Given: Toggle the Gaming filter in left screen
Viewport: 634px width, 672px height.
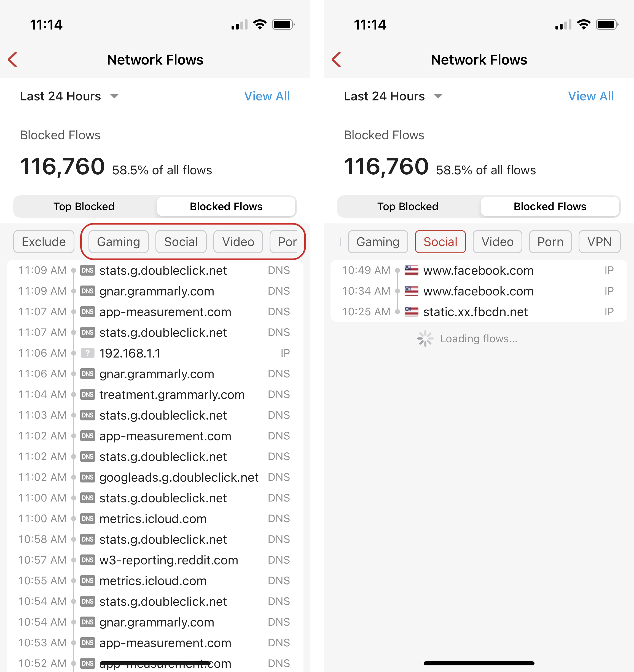Looking at the screenshot, I should 118,242.
